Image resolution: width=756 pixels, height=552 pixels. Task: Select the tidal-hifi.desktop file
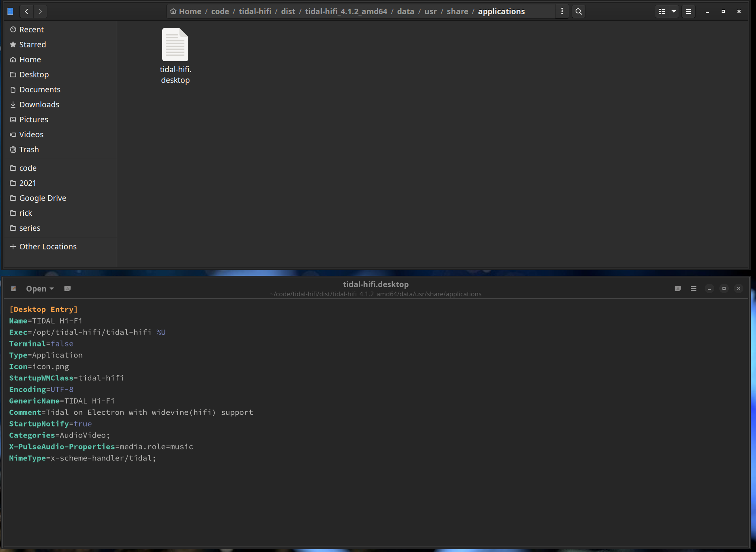click(x=175, y=45)
